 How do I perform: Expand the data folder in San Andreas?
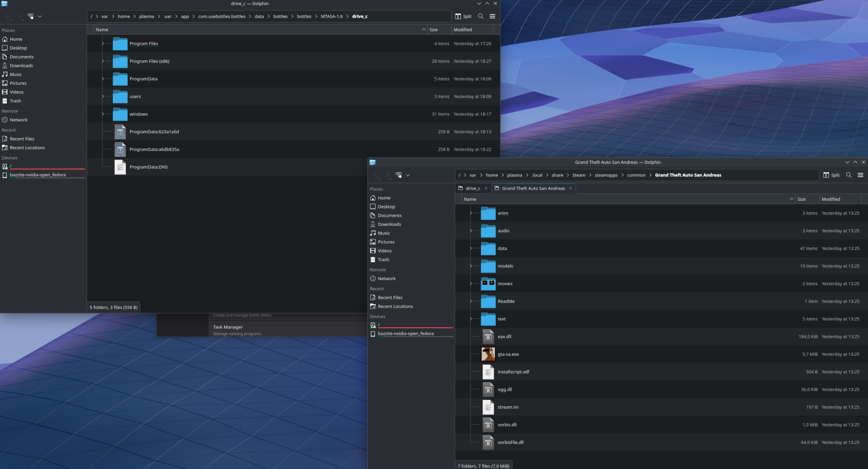[471, 248]
